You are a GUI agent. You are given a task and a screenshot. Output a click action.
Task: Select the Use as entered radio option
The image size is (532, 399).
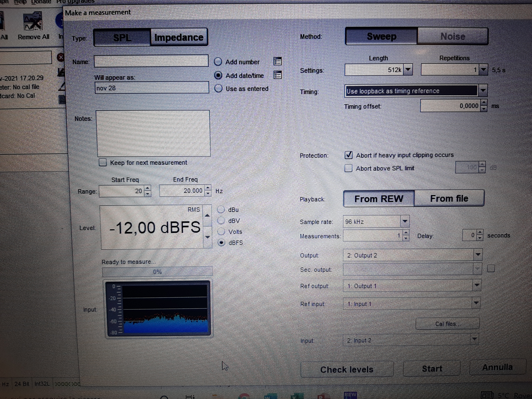point(218,88)
